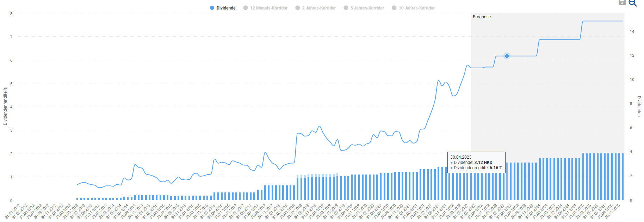Click the gray 5 Jahres-Korridor legend dot
Screen dimensions: 644x222
pos(346,8)
